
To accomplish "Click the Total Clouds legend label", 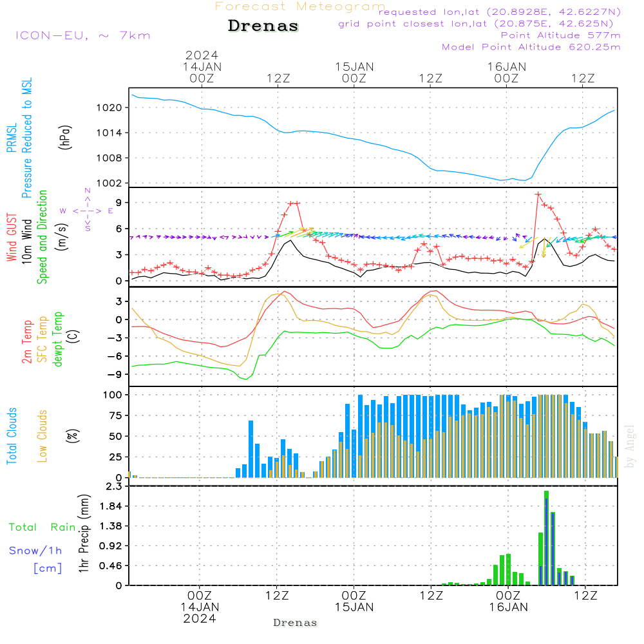I will point(12,436).
